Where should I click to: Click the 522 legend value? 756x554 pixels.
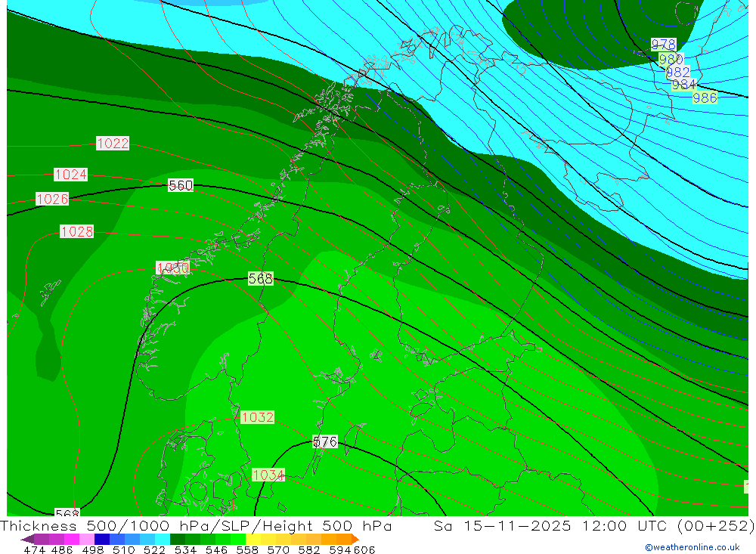click(x=155, y=549)
